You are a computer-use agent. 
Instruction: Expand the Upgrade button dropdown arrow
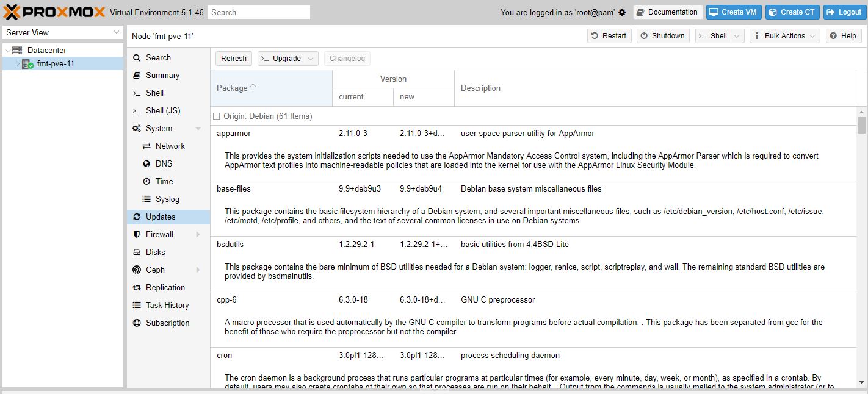coord(311,59)
